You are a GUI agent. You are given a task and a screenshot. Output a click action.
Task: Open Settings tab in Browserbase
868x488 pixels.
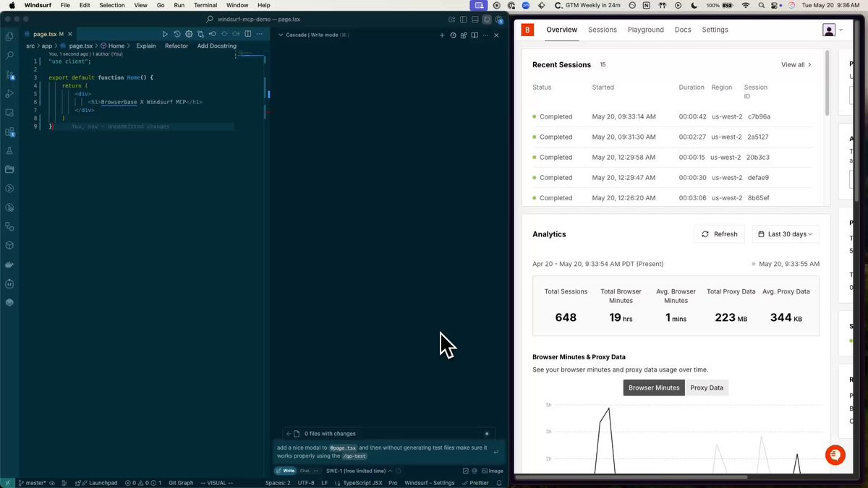715,30
